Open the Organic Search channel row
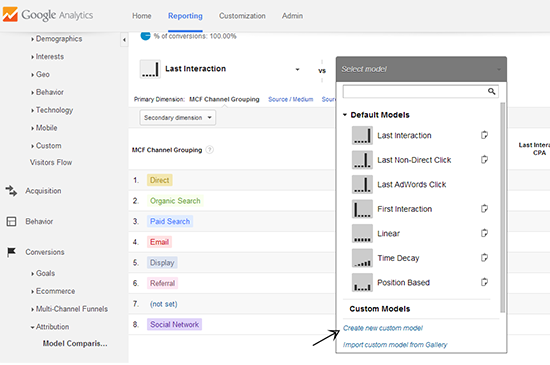The width and height of the screenshot is (550, 365). tap(175, 201)
